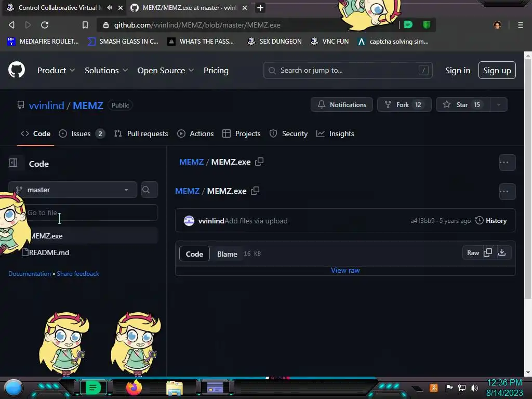Star the MEMZ repository
The image size is (532, 399).
(x=463, y=104)
